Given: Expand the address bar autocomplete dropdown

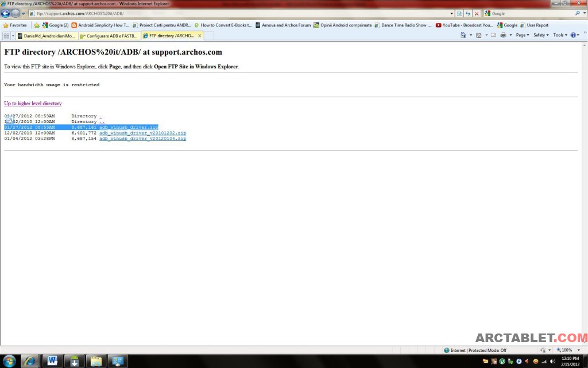Looking at the screenshot, I should pos(452,14).
